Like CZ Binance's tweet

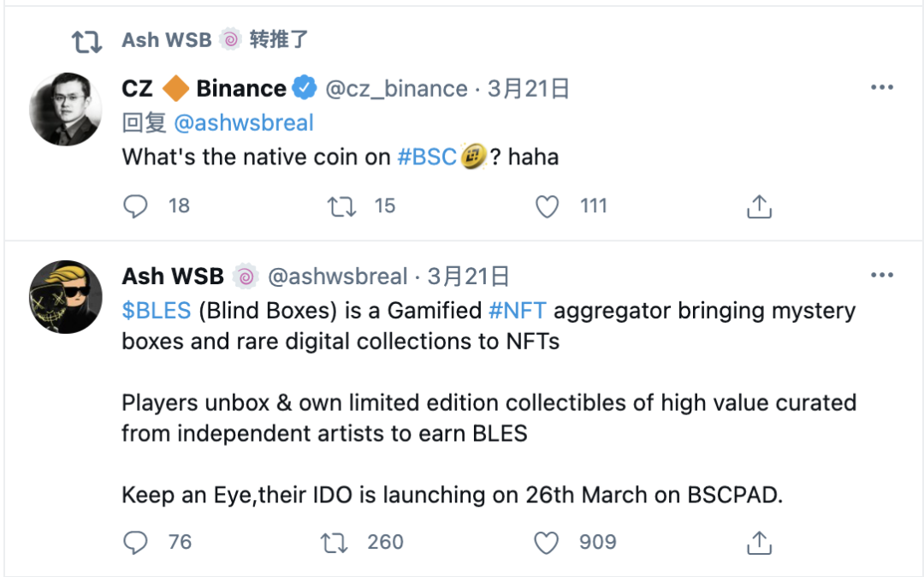[547, 206]
